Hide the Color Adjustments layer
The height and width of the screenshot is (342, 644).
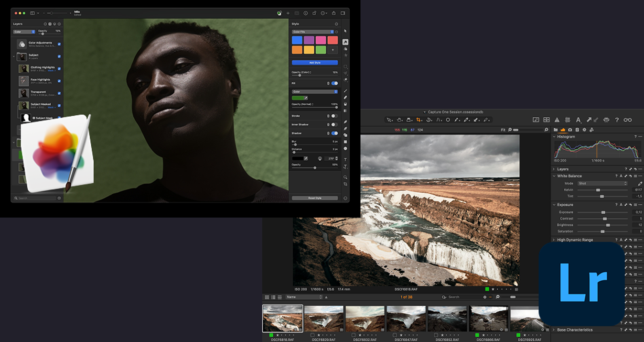pyautogui.click(x=59, y=44)
